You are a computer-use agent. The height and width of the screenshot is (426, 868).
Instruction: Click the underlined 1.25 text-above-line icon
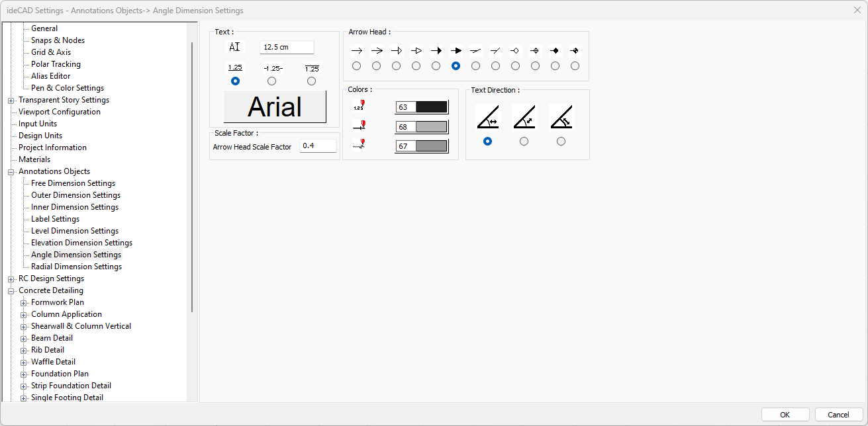(x=235, y=67)
